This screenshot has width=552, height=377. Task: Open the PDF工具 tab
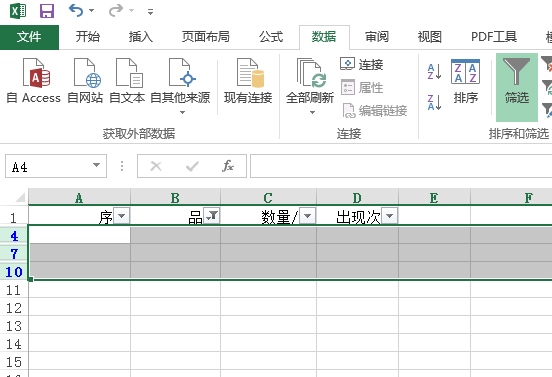pos(494,37)
